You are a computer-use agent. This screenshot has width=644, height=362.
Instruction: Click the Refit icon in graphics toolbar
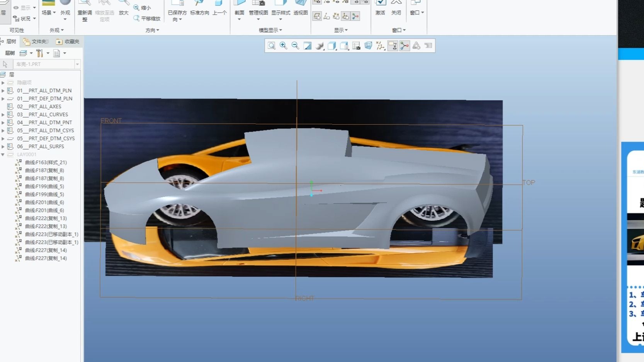point(272,46)
